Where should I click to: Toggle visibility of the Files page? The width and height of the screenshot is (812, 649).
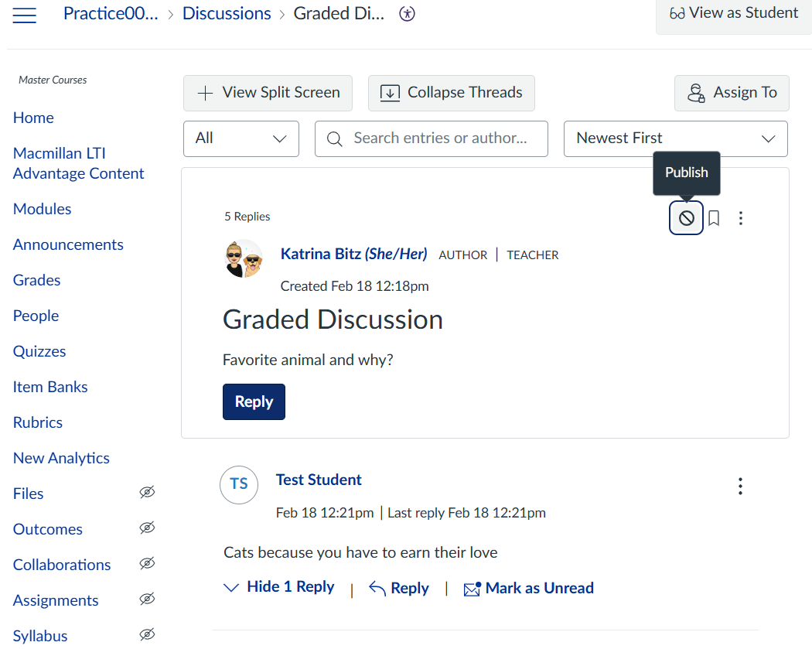click(x=147, y=492)
